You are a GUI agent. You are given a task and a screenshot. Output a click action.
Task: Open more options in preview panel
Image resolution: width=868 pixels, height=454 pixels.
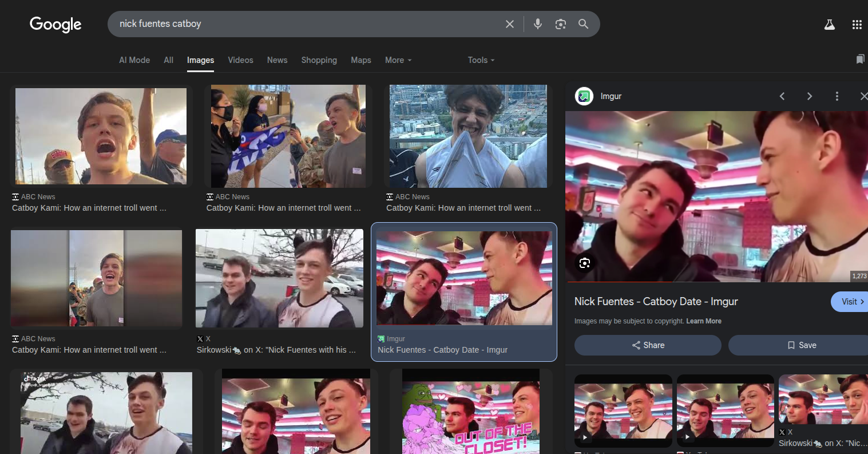[x=837, y=96]
